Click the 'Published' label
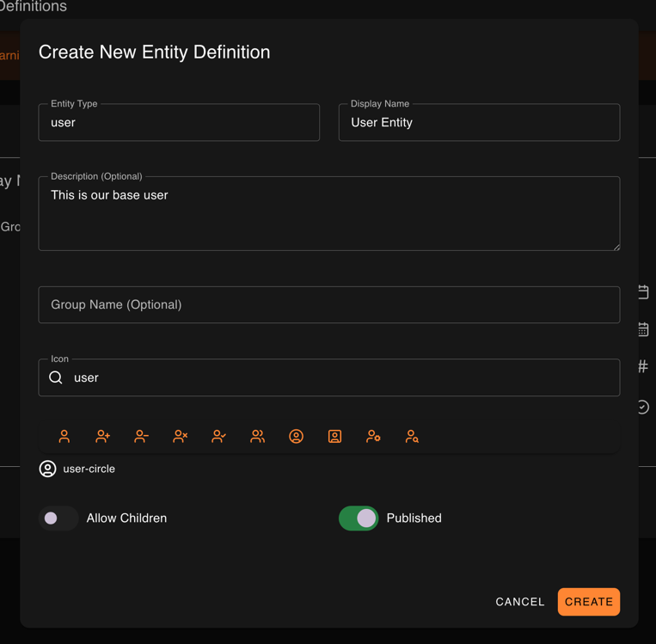656x644 pixels. pyautogui.click(x=414, y=518)
